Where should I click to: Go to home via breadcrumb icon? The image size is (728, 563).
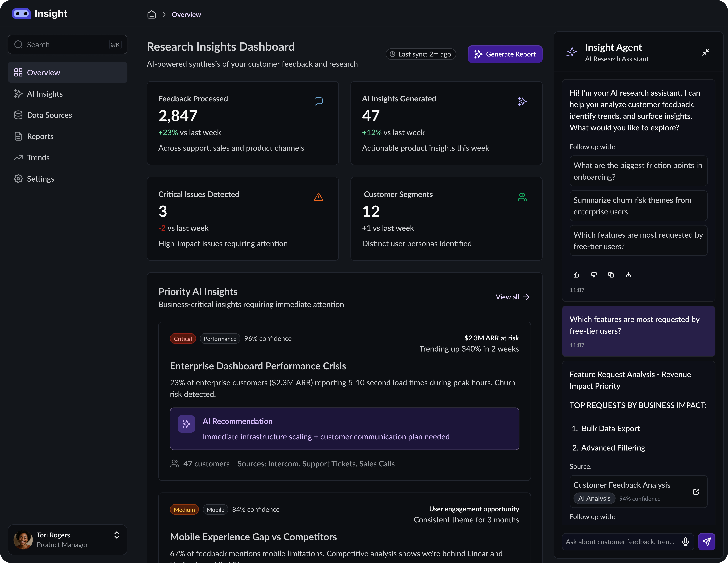[x=152, y=14]
